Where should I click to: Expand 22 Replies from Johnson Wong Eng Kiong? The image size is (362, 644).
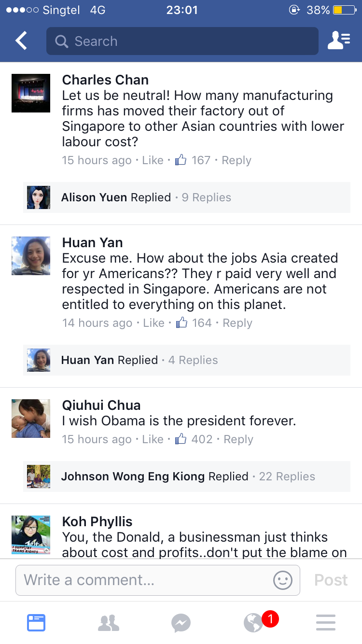click(x=287, y=476)
